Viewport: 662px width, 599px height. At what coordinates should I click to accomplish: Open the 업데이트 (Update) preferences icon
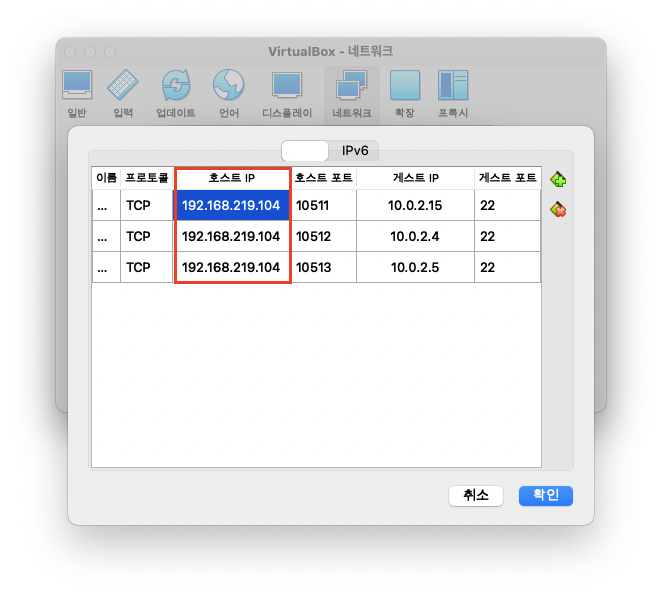click(x=176, y=94)
